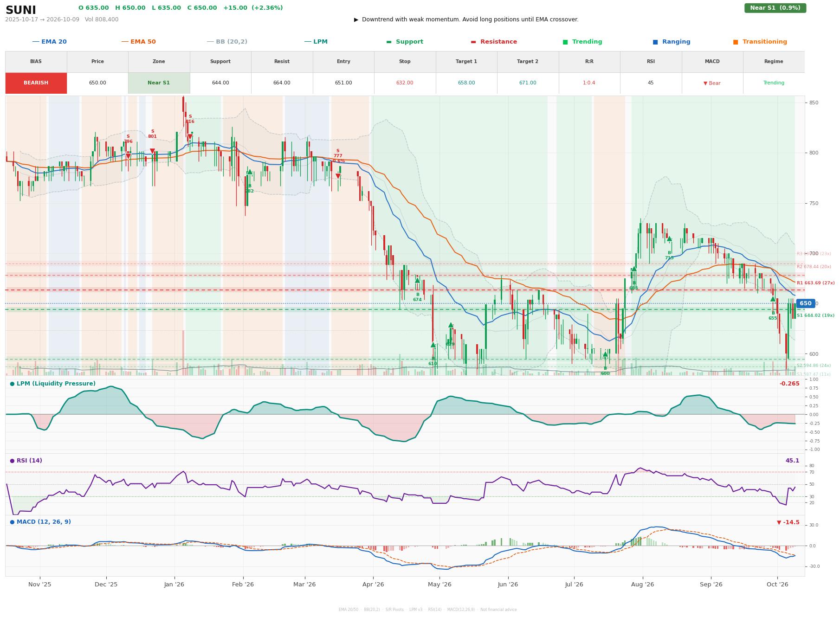840x617 pixels.
Task: Click the Support legend entry
Action: click(404, 42)
